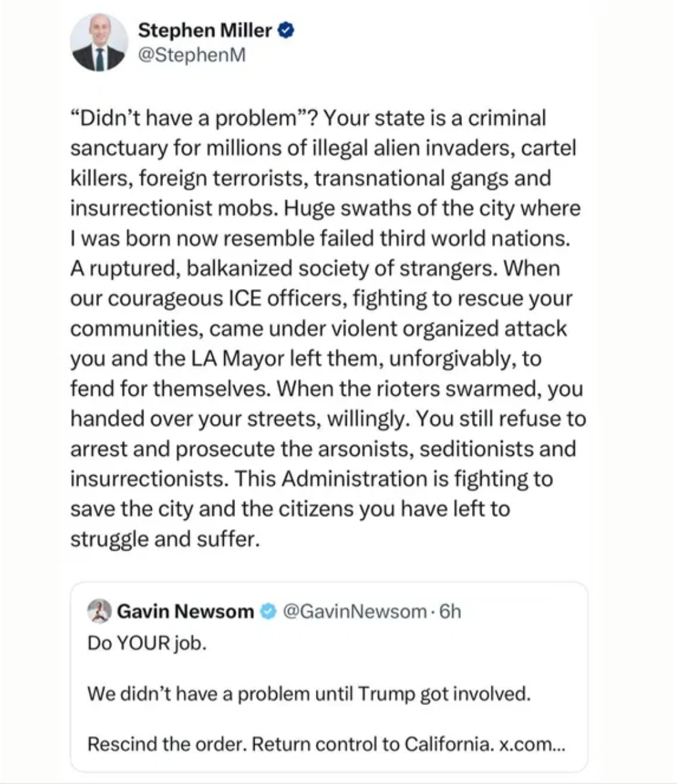The height and width of the screenshot is (784, 677).
Task: Click the 6h timestamp on quoted post
Action: [x=450, y=611]
